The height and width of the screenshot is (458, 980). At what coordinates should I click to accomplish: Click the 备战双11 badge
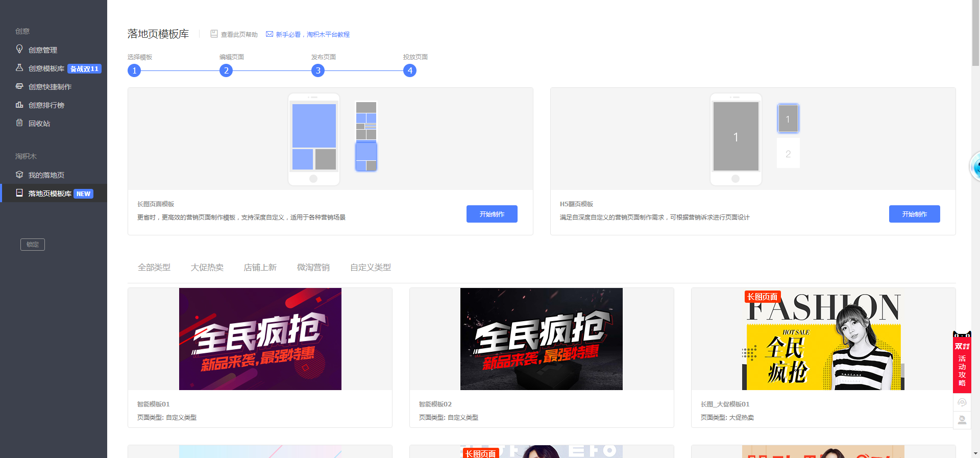point(84,69)
